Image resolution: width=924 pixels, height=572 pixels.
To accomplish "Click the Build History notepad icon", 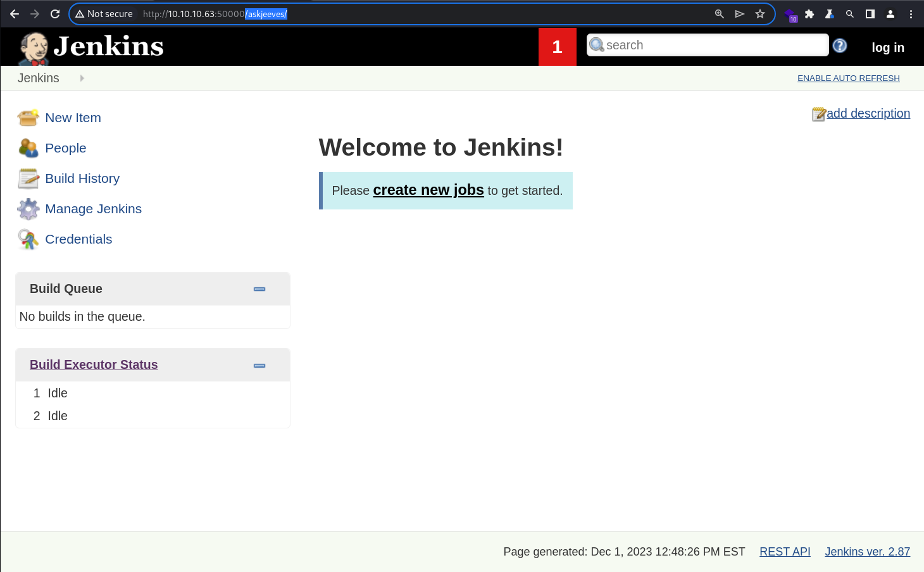I will coord(28,178).
